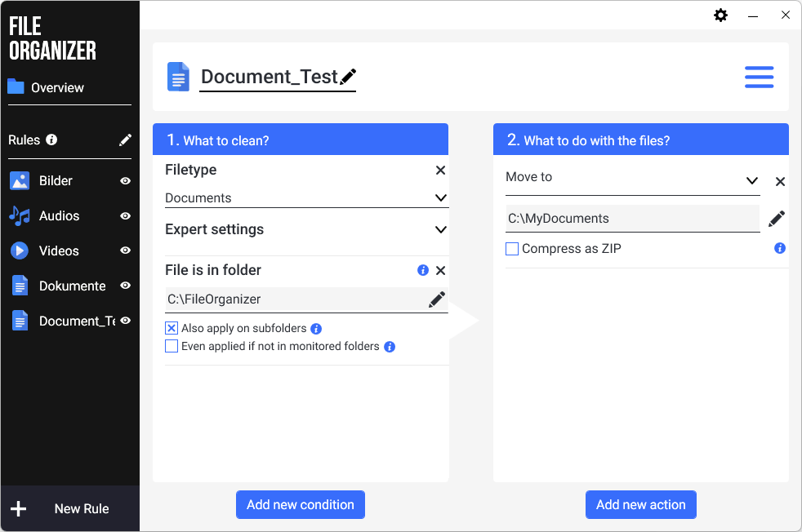Select the Bilder rule in sidebar
This screenshot has height=532, width=802.
57,180
